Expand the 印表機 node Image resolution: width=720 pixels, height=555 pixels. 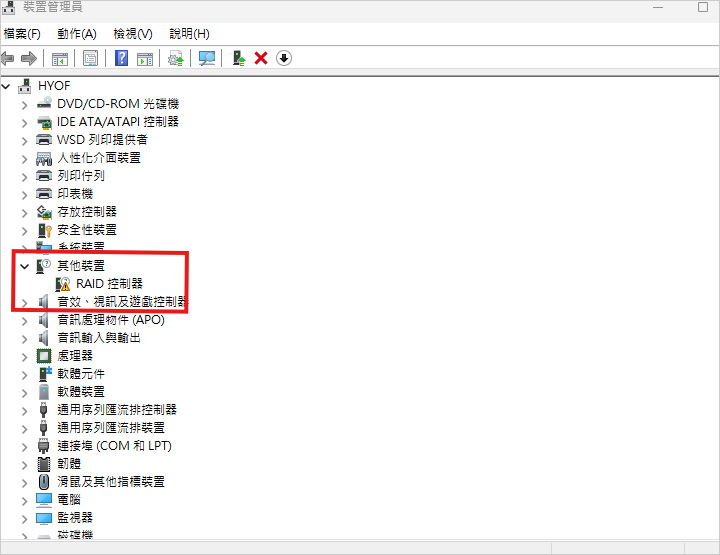coord(24,195)
